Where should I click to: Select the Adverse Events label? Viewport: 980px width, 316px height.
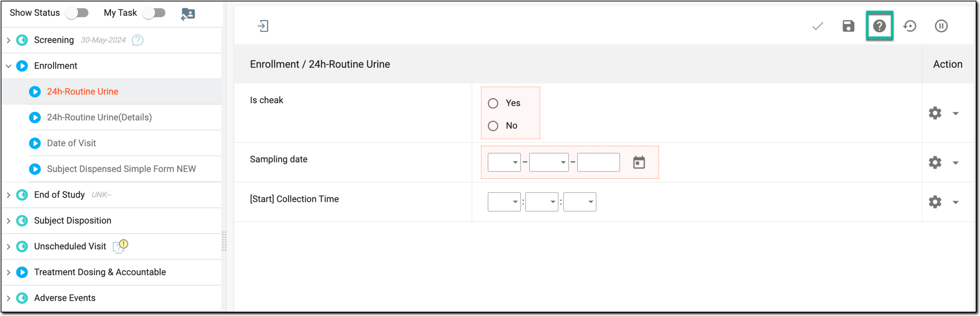65,298
